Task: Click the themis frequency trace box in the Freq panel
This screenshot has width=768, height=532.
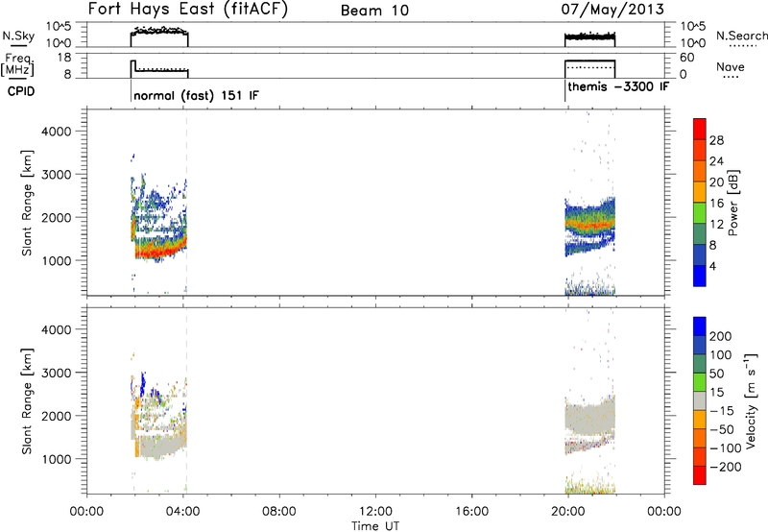Action: 589,68
